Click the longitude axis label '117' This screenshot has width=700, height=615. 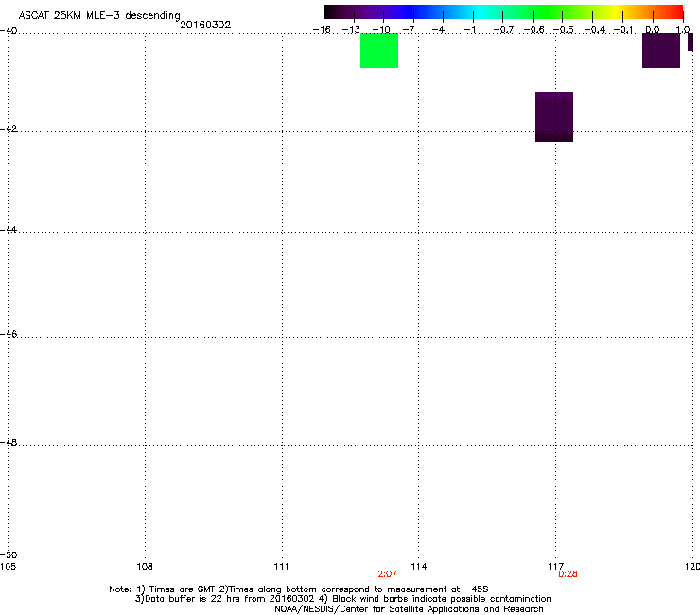[x=556, y=567]
